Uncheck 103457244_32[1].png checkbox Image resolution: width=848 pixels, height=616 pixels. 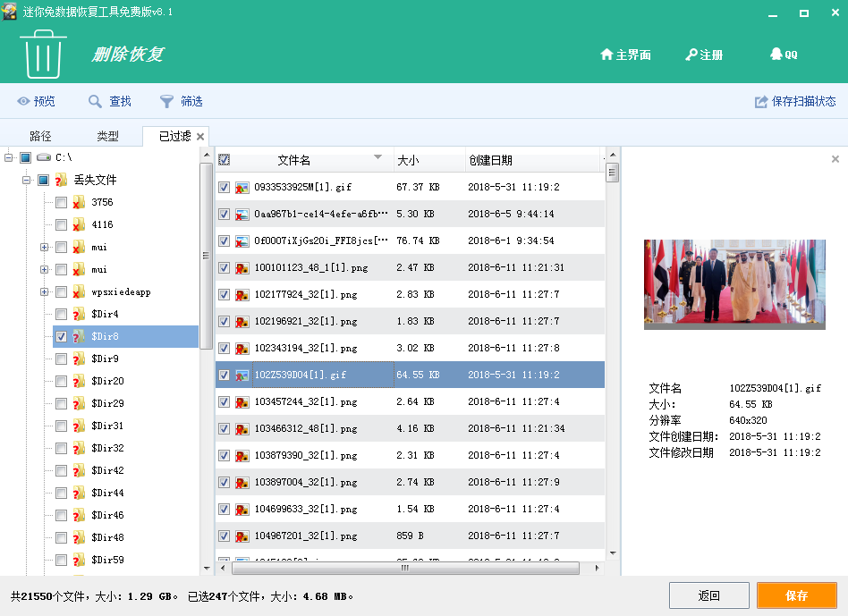click(x=224, y=402)
